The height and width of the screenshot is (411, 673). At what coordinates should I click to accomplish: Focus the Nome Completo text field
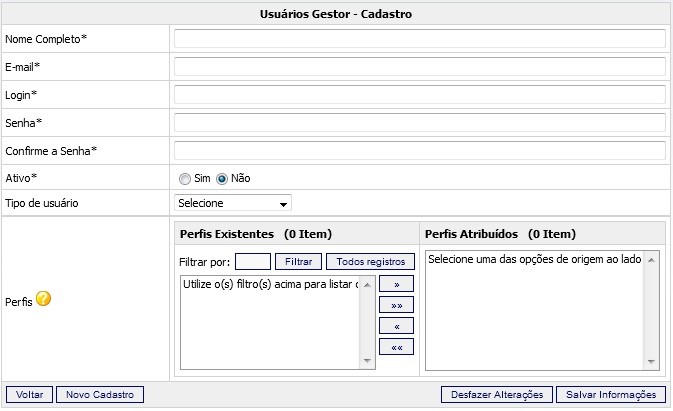point(419,39)
